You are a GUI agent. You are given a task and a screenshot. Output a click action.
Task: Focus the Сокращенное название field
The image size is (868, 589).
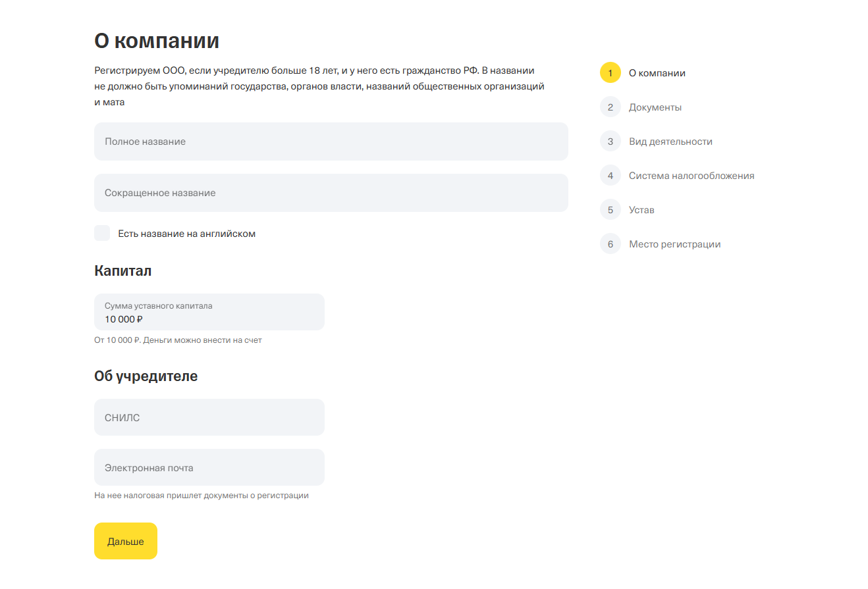[331, 193]
